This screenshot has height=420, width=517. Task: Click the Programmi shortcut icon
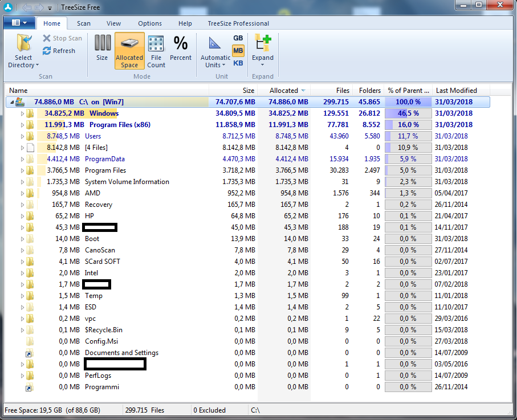[x=30, y=387]
